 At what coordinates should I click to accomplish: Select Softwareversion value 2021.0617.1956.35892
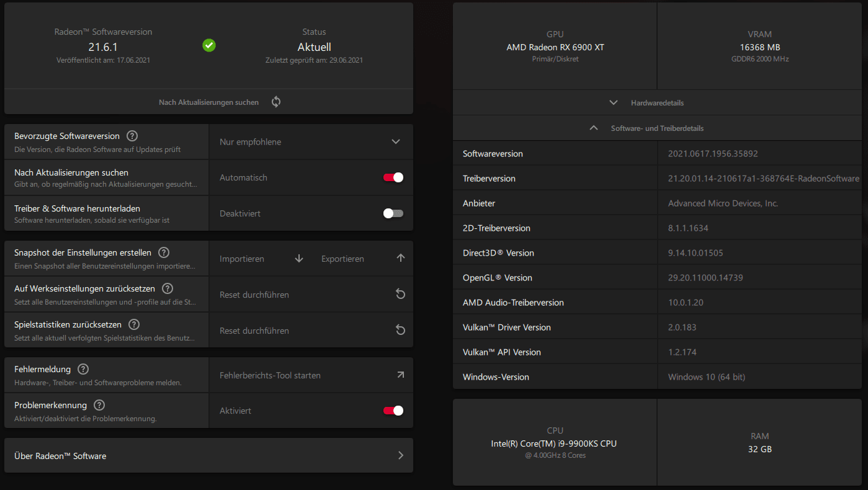713,154
